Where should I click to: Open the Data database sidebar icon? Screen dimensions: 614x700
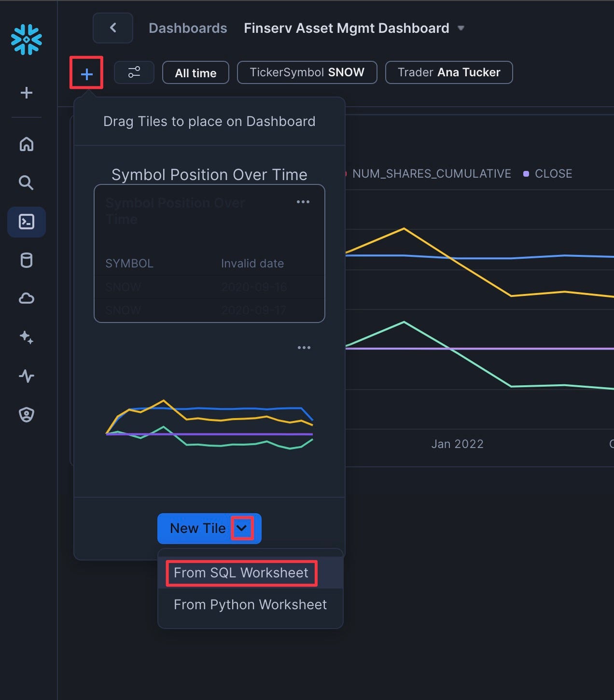(x=27, y=260)
